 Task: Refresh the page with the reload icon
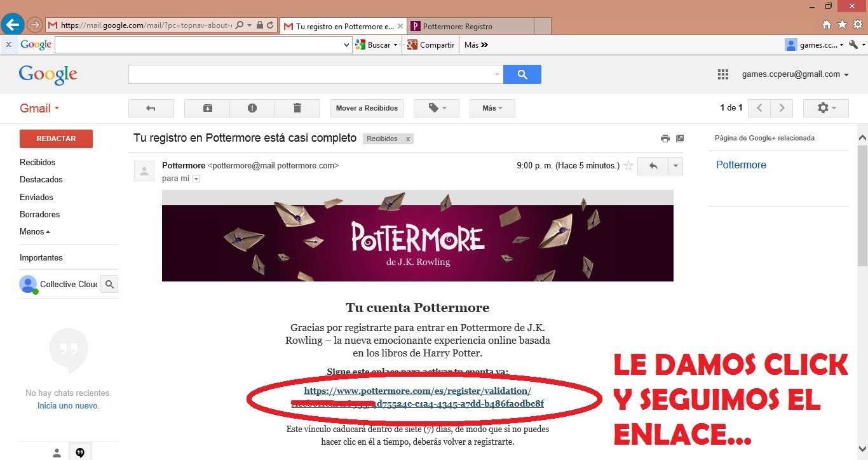[271, 25]
